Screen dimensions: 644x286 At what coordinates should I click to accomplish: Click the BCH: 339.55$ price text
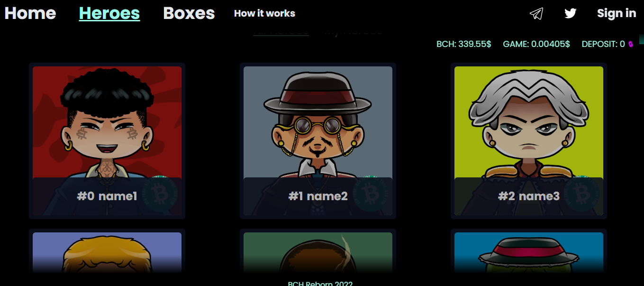click(464, 44)
